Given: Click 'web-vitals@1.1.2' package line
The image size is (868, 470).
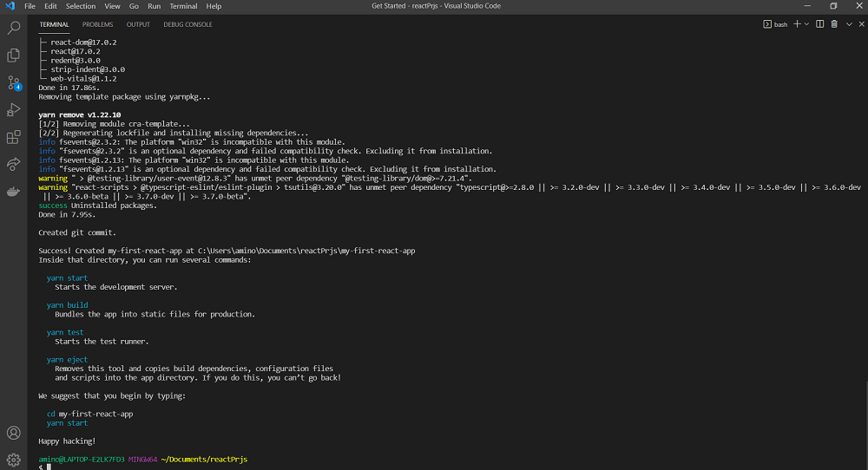Looking at the screenshot, I should 83,79.
